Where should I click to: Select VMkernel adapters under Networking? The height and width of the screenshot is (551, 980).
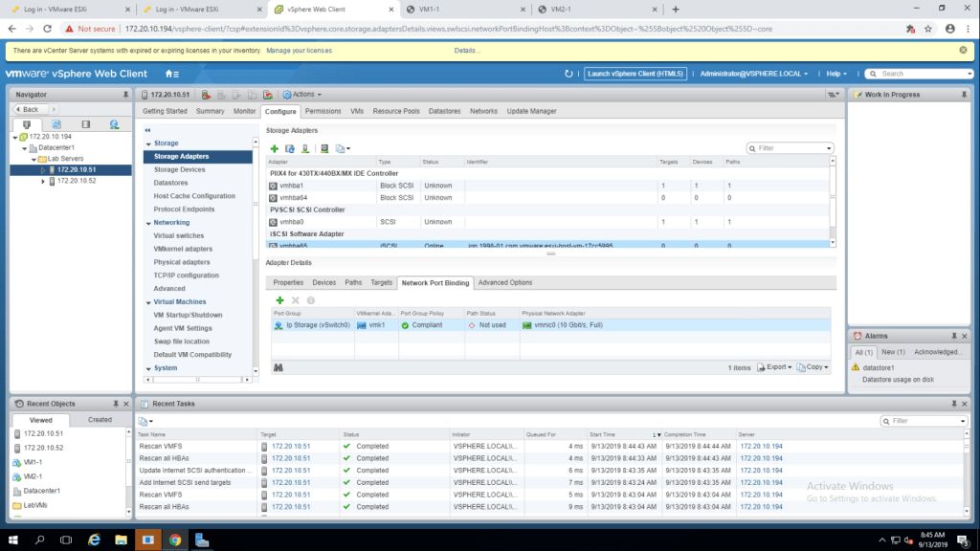coord(183,249)
